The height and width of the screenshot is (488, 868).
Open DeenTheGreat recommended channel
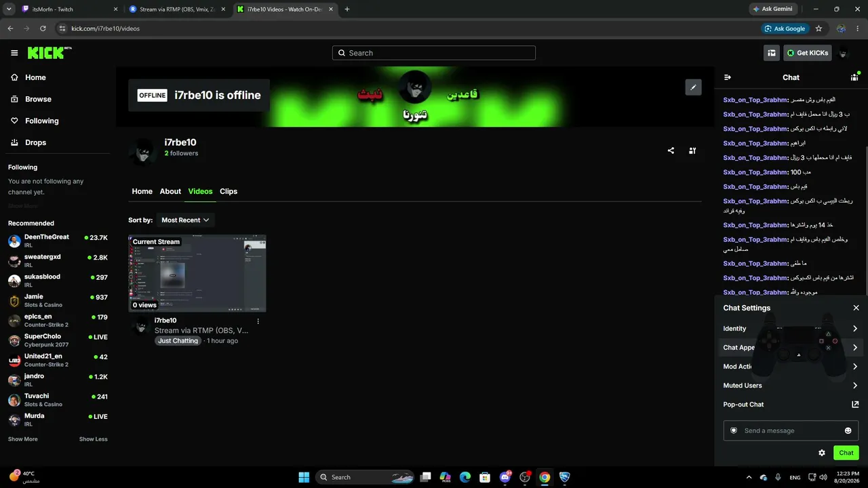(x=58, y=241)
